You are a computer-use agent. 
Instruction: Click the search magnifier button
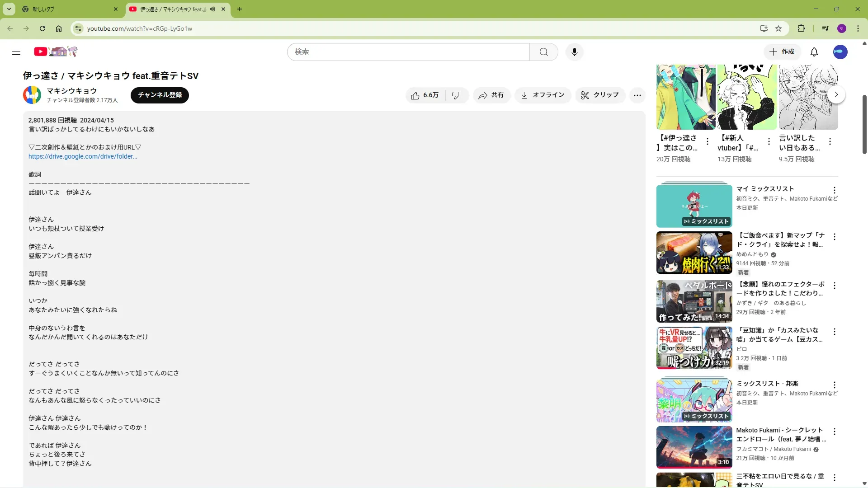544,52
